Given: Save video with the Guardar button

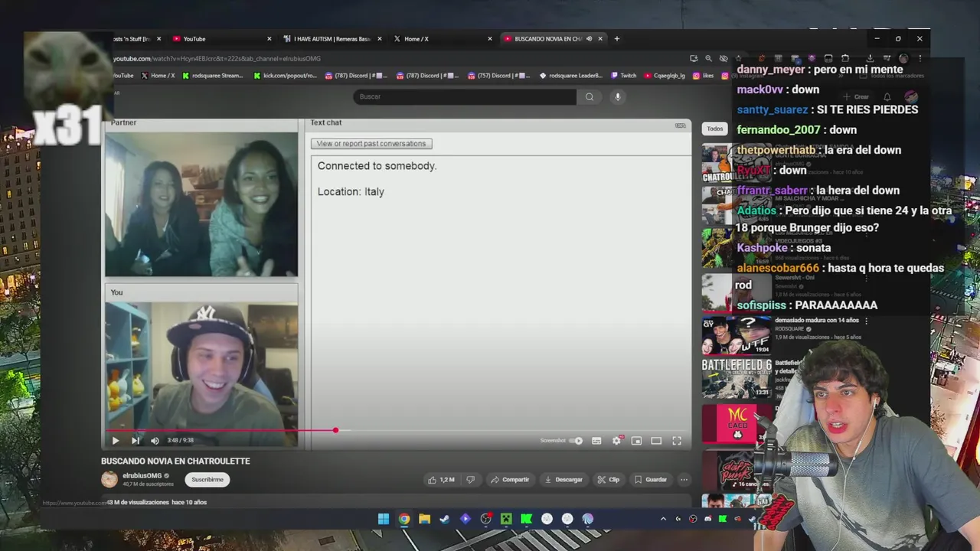Looking at the screenshot, I should (x=651, y=480).
